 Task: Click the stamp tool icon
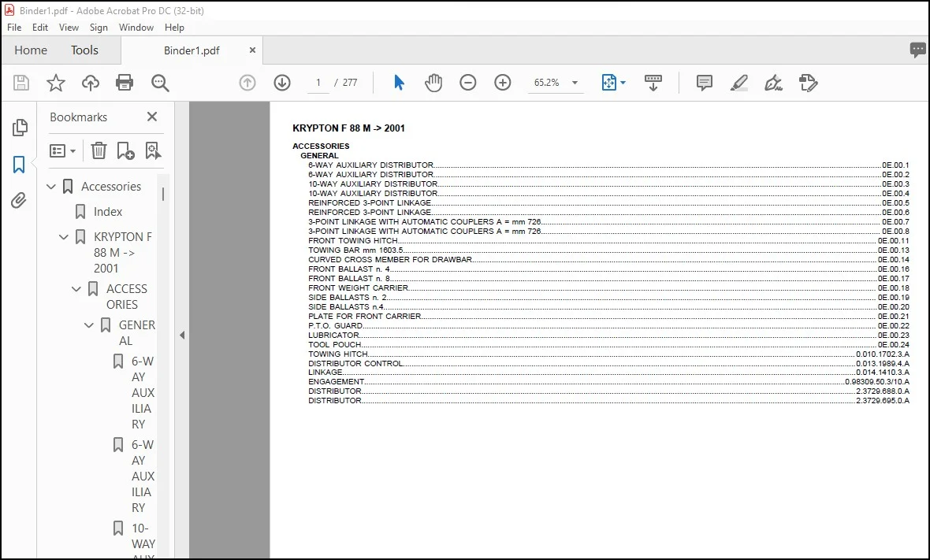(809, 83)
